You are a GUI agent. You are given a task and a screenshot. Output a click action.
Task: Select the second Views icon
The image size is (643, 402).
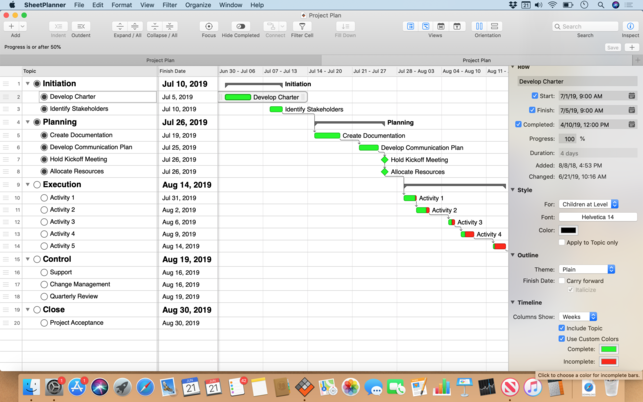426,26
